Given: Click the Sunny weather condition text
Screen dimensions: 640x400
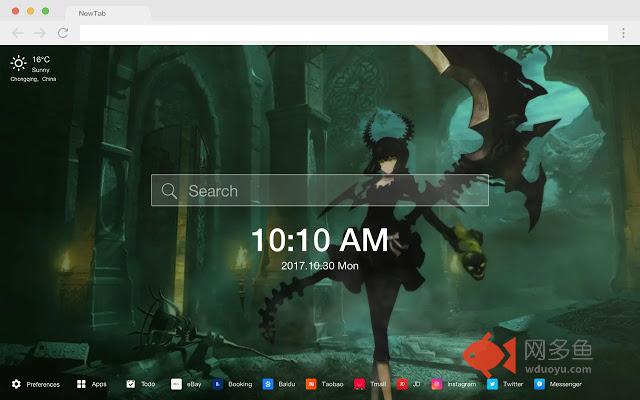Looking at the screenshot, I should [40, 70].
